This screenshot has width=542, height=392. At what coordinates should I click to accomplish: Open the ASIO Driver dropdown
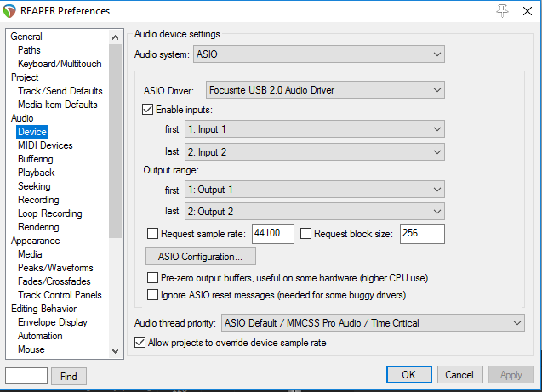[325, 90]
